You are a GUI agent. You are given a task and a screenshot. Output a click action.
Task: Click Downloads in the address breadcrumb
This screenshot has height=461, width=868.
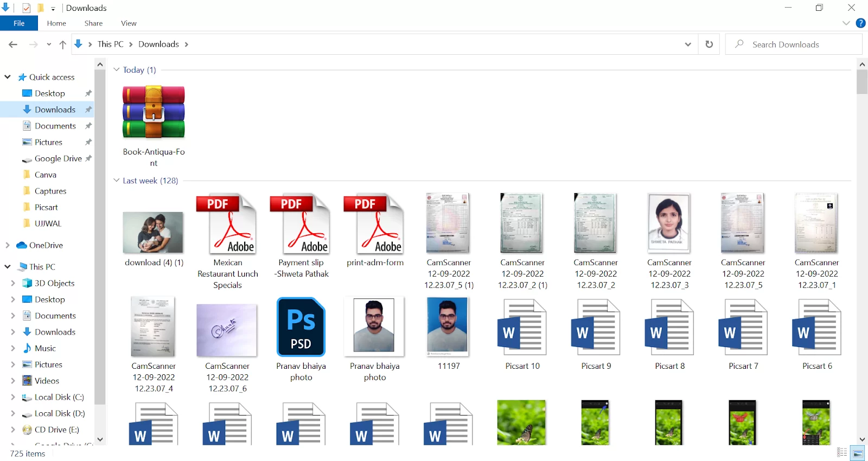[158, 44]
